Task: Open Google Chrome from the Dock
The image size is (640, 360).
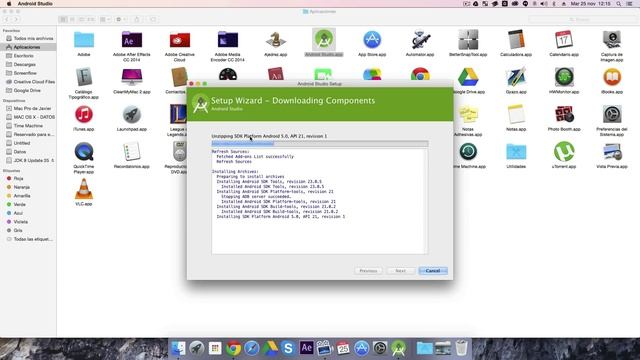Action: tap(233, 348)
